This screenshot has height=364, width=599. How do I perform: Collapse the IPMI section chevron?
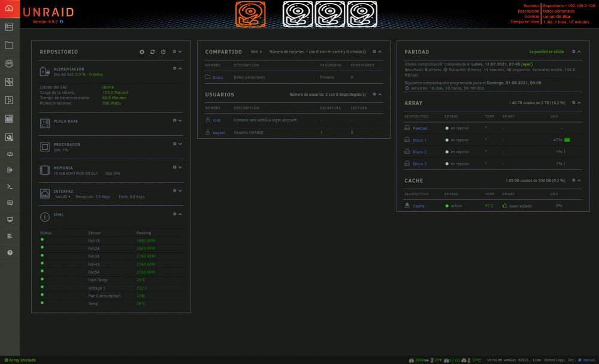180,214
